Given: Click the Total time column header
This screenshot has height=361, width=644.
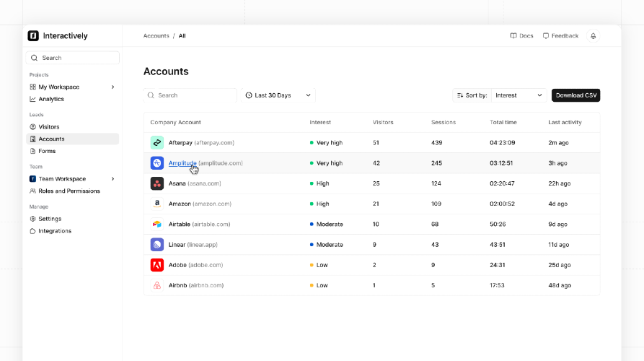Looking at the screenshot, I should pyautogui.click(x=503, y=123).
